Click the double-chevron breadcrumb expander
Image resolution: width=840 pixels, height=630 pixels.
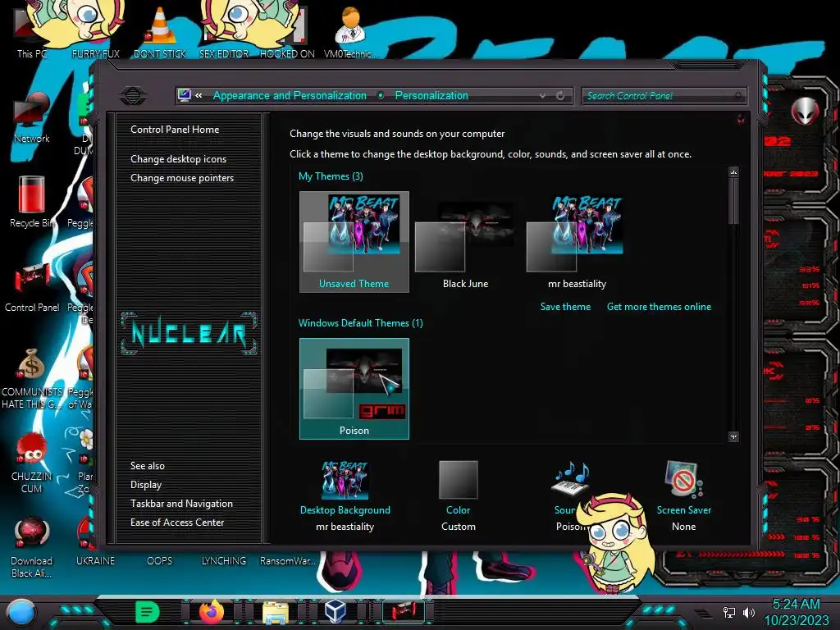[x=199, y=96]
